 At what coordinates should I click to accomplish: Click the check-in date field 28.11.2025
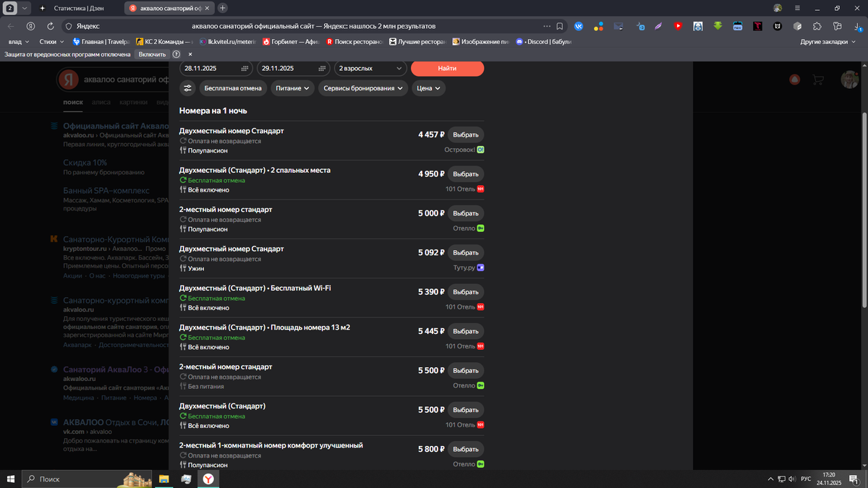click(216, 68)
